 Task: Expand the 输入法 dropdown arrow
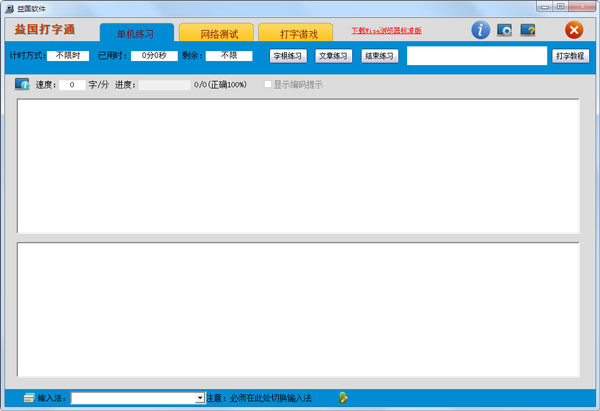tap(200, 398)
